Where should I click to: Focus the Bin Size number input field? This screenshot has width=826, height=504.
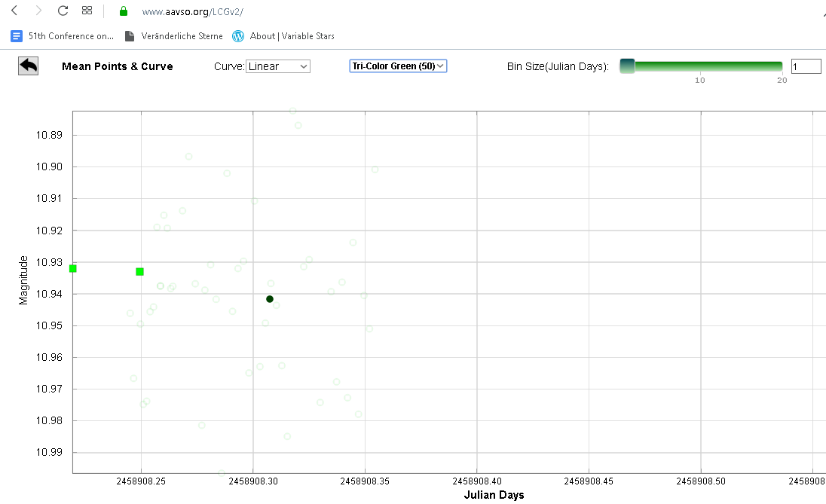[806, 66]
